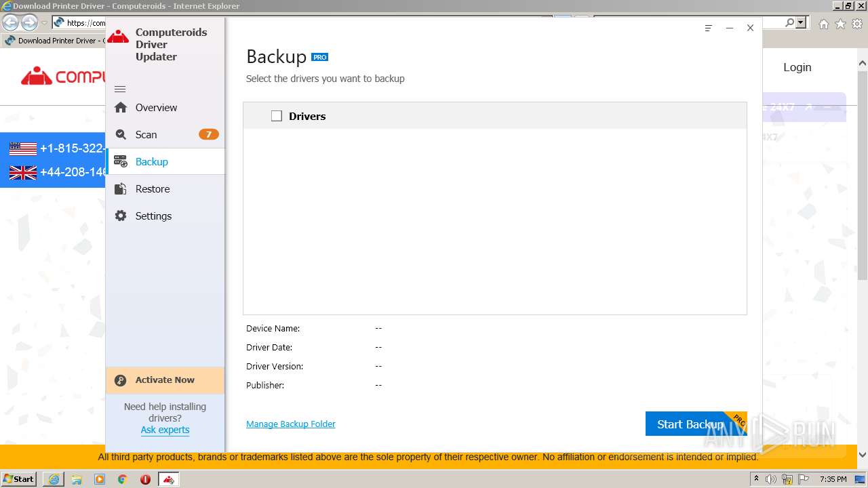Open IE recent pages dropdown arrow

tap(44, 23)
